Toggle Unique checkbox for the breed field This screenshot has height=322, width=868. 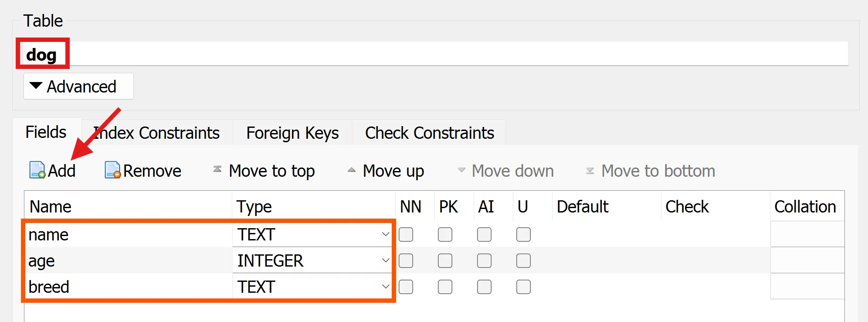click(523, 287)
